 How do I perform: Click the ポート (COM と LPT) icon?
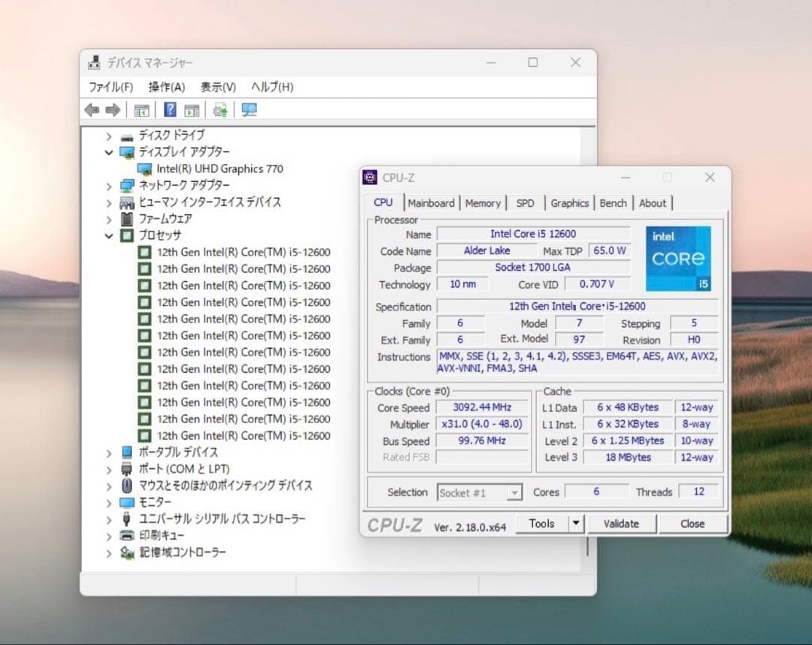126,469
